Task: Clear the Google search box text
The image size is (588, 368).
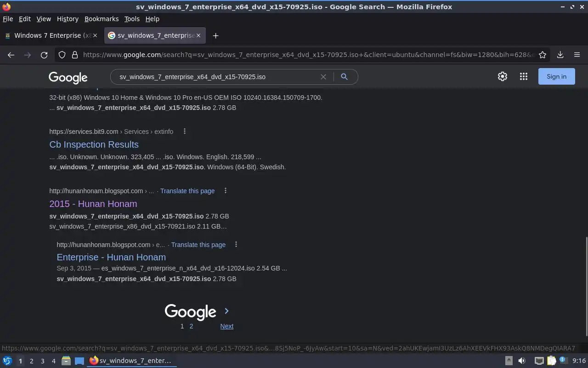Action: 323,77
